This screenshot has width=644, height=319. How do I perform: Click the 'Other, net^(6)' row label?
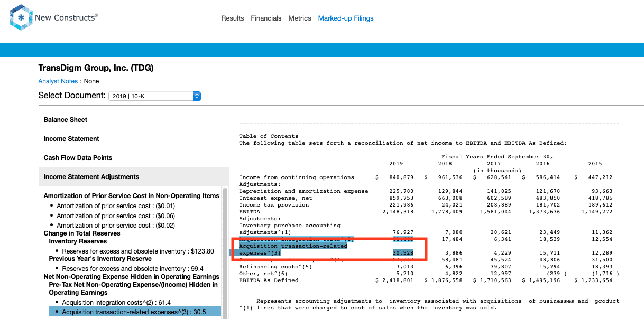point(263,274)
